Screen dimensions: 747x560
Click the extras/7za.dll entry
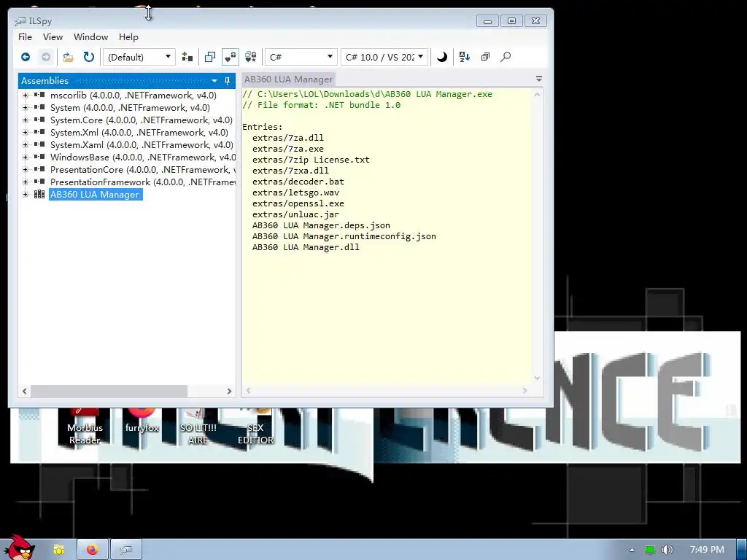point(287,138)
